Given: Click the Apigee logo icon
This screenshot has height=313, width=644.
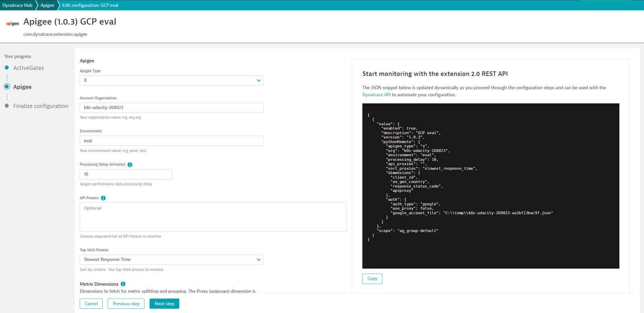Looking at the screenshot, I should click(12, 23).
